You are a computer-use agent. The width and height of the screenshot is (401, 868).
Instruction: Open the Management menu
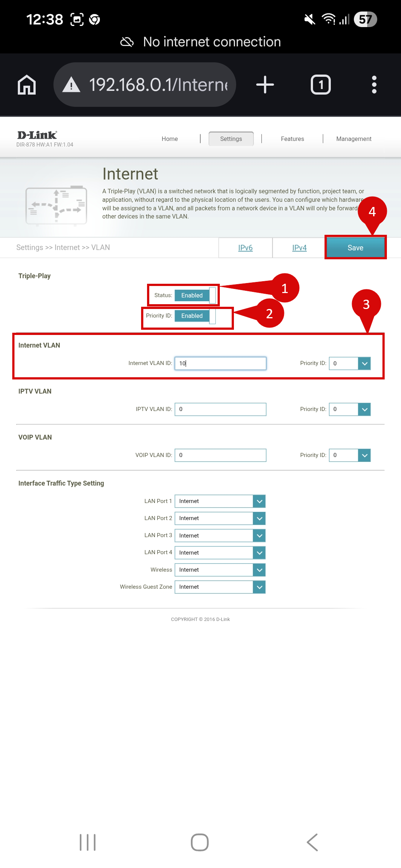pos(353,139)
